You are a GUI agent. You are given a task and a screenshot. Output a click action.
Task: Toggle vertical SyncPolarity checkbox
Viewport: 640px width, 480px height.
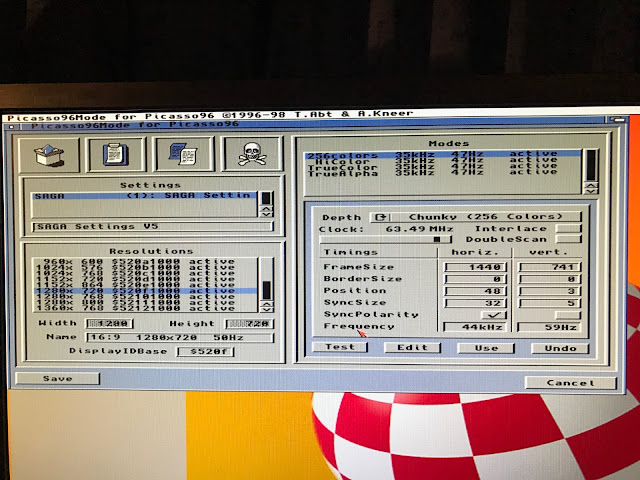[x=567, y=315]
